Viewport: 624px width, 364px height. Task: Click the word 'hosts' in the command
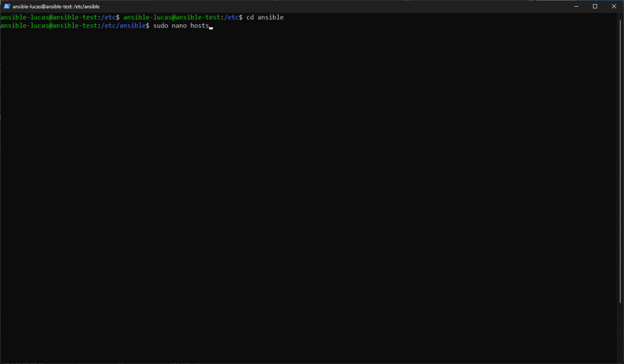point(199,26)
